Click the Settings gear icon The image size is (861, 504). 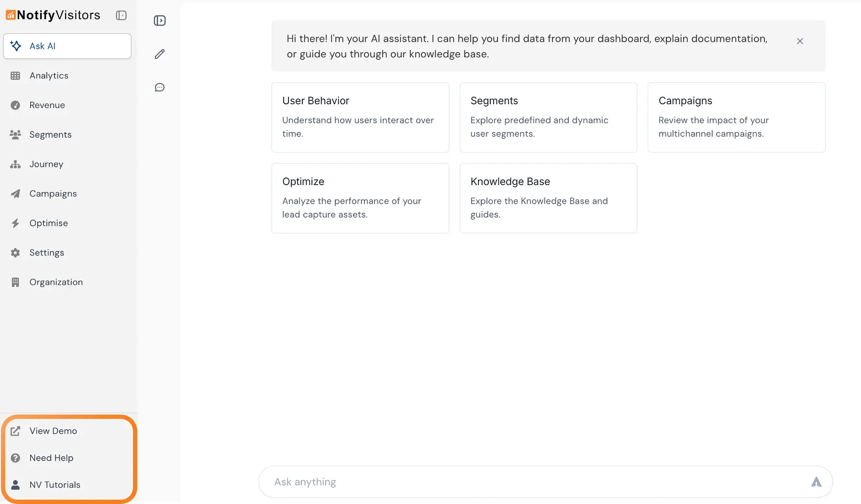coord(15,253)
